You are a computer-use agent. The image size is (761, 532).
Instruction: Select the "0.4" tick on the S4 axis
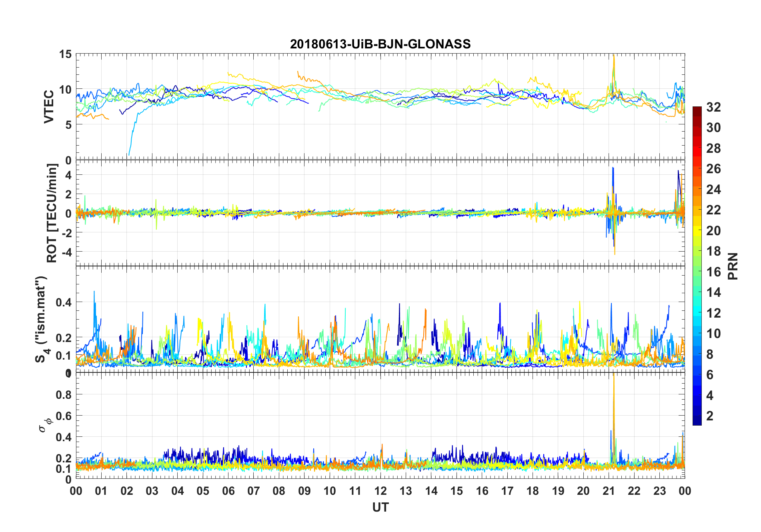pos(64,302)
